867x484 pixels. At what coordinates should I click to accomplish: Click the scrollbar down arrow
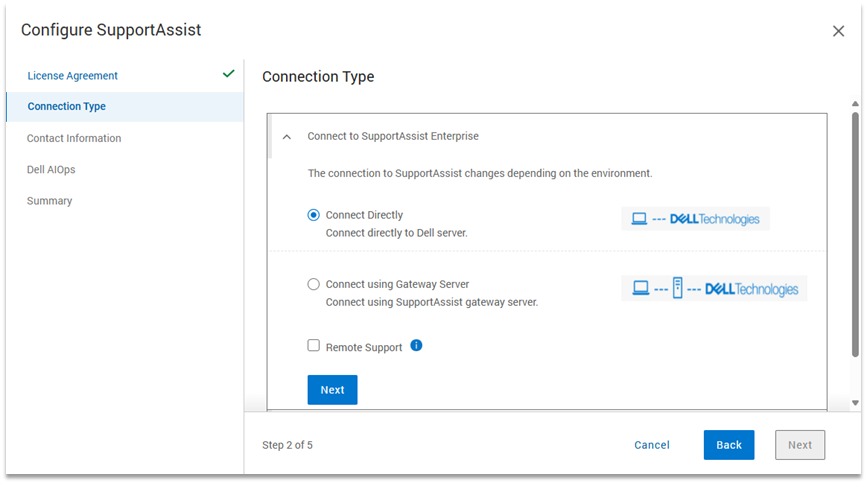coord(855,403)
